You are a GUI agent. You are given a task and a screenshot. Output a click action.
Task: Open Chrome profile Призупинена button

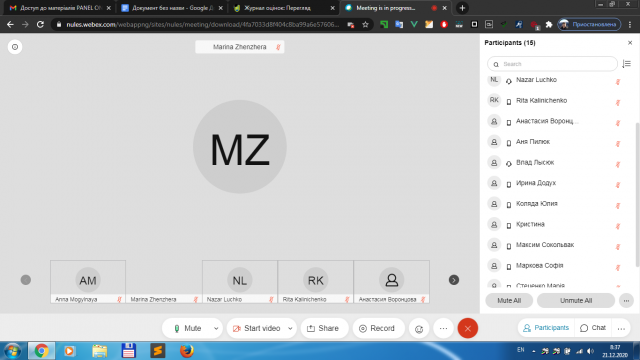[589, 24]
